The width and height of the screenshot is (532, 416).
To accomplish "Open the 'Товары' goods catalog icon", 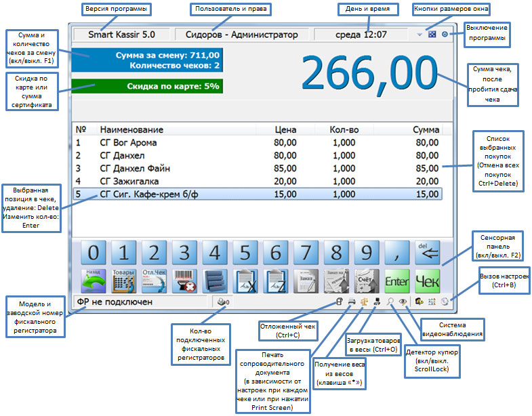I will 124,280.
